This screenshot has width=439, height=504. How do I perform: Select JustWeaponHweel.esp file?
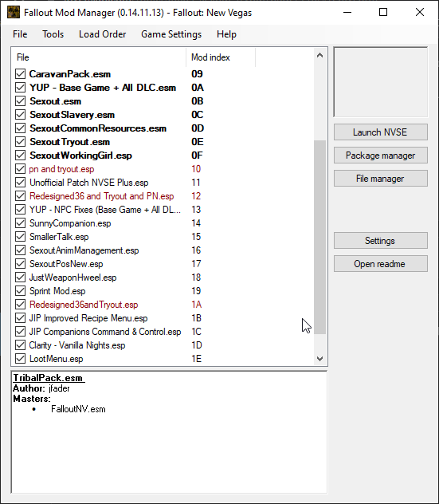(73, 278)
